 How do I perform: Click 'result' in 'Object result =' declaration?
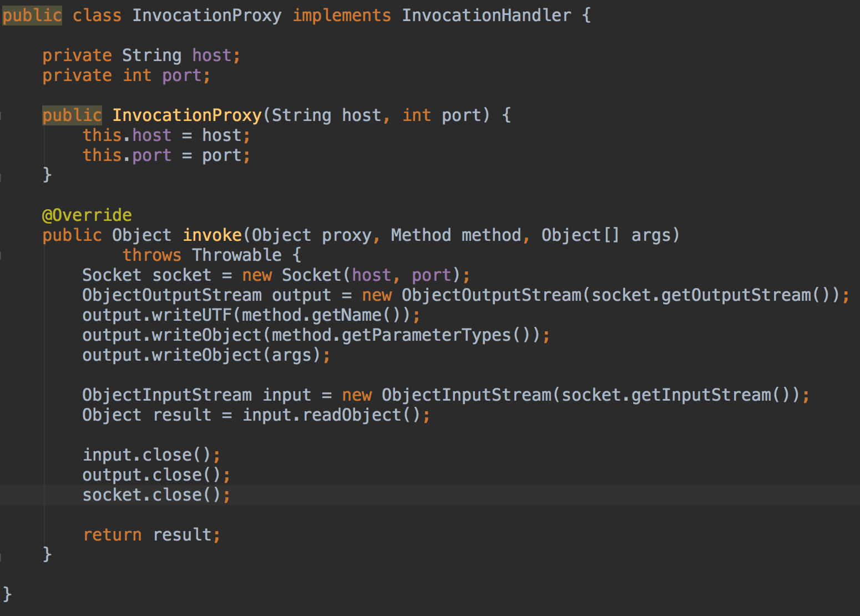tap(182, 415)
